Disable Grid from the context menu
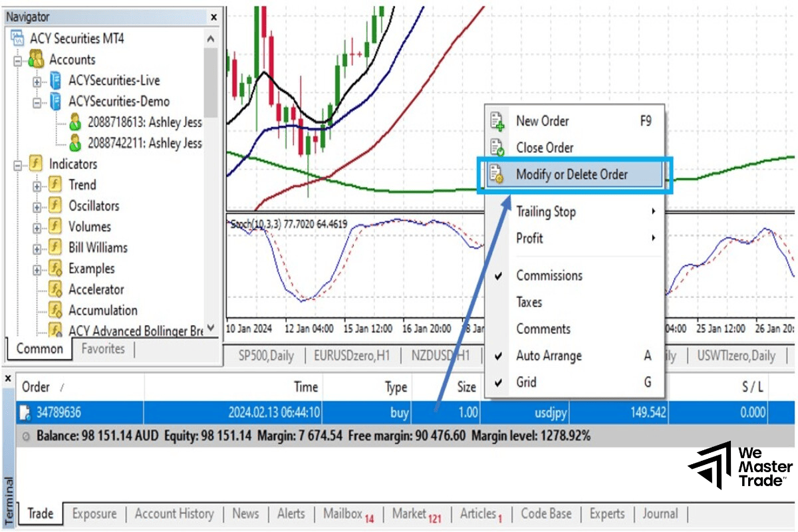Screen dimensions: 798x532 coord(528,382)
